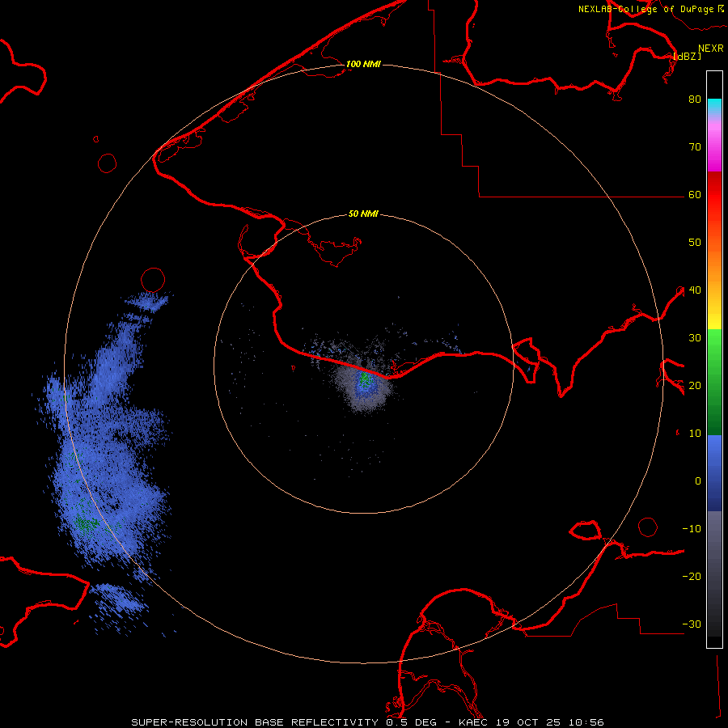Viewport: 728px width, 728px height.
Task: Click the 40 value on the dBZ scale
Action: tap(695, 290)
